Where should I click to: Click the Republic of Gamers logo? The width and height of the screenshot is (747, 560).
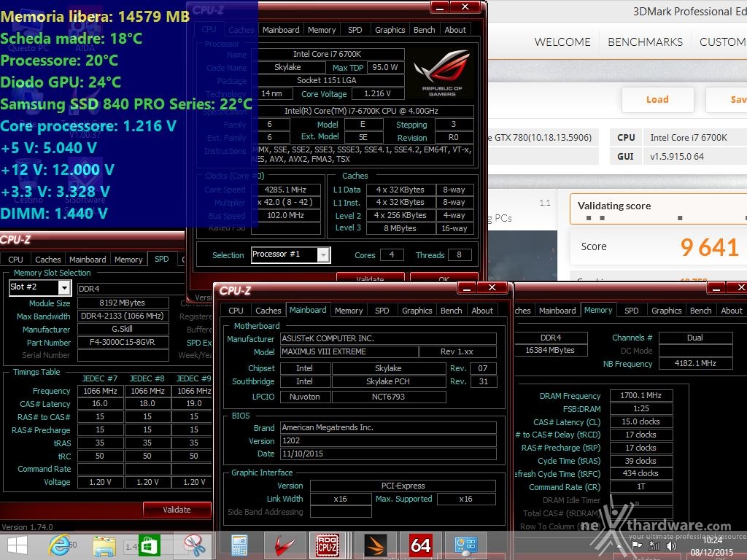tap(441, 72)
